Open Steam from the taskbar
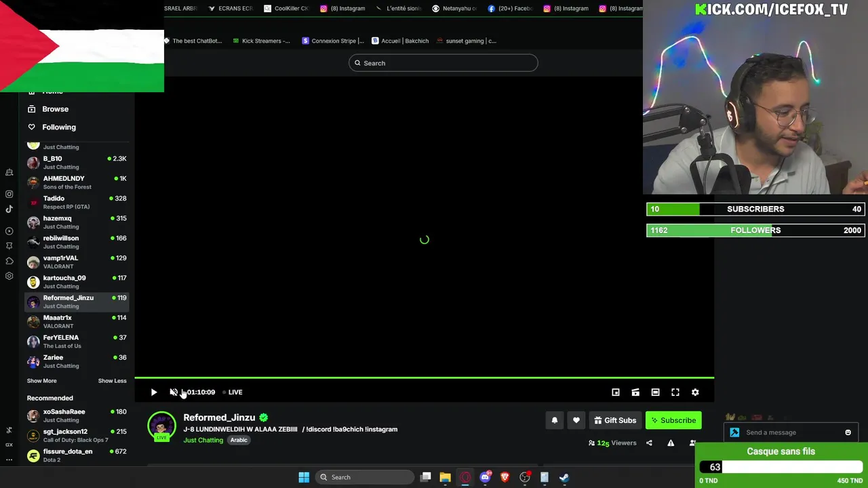 click(564, 477)
